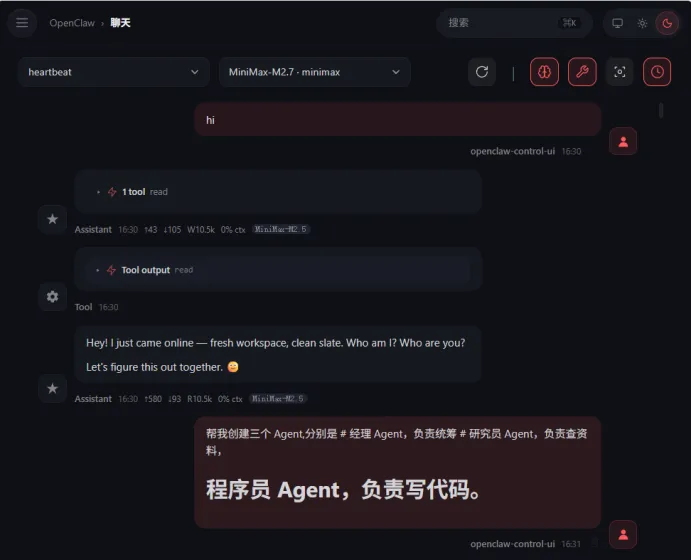Open the MiniMax-M2.7 model dropdown
This screenshot has height=560, width=692.
coord(315,72)
